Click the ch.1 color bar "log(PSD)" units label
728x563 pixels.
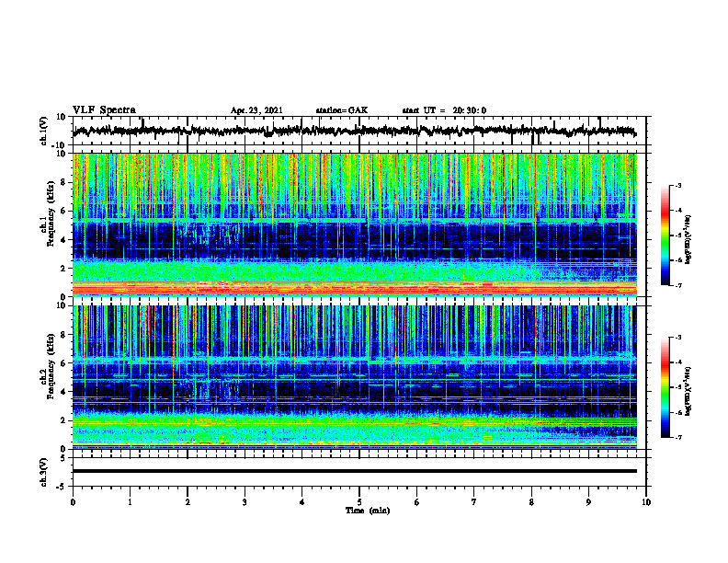click(x=688, y=240)
